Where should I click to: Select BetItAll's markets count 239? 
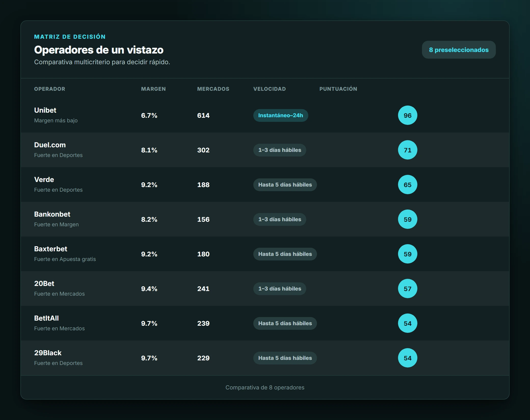203,323
